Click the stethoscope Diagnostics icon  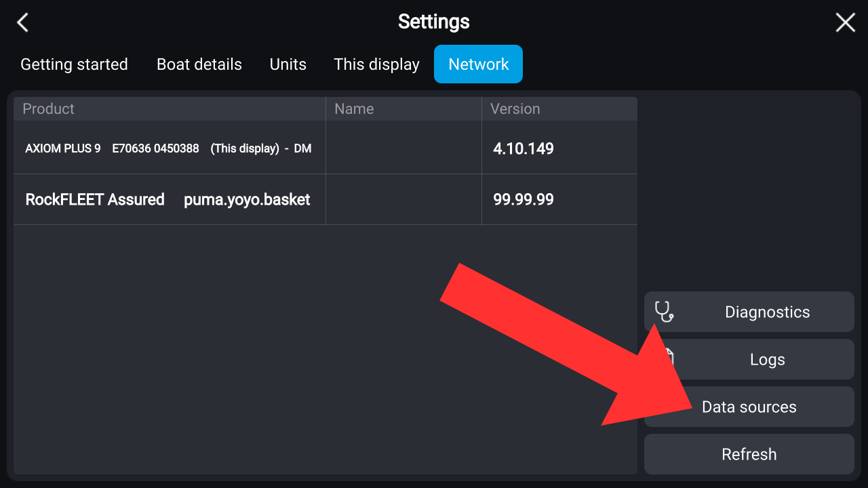[663, 312]
